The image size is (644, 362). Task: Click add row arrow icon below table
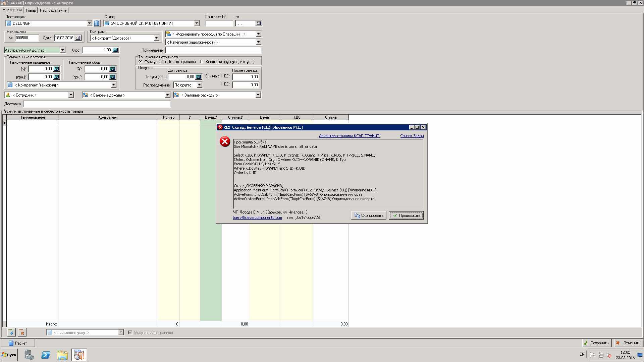tap(11, 333)
